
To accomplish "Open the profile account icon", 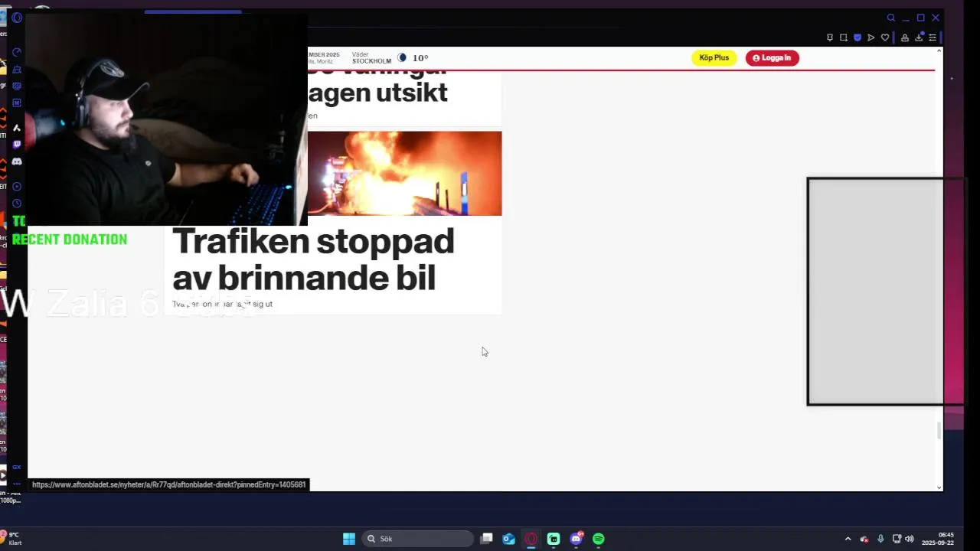I will pos(905,37).
